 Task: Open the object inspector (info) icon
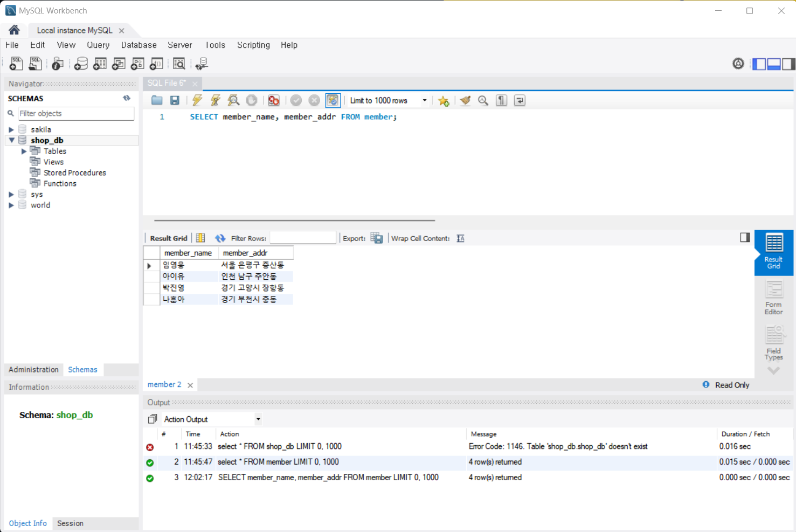coord(58,64)
